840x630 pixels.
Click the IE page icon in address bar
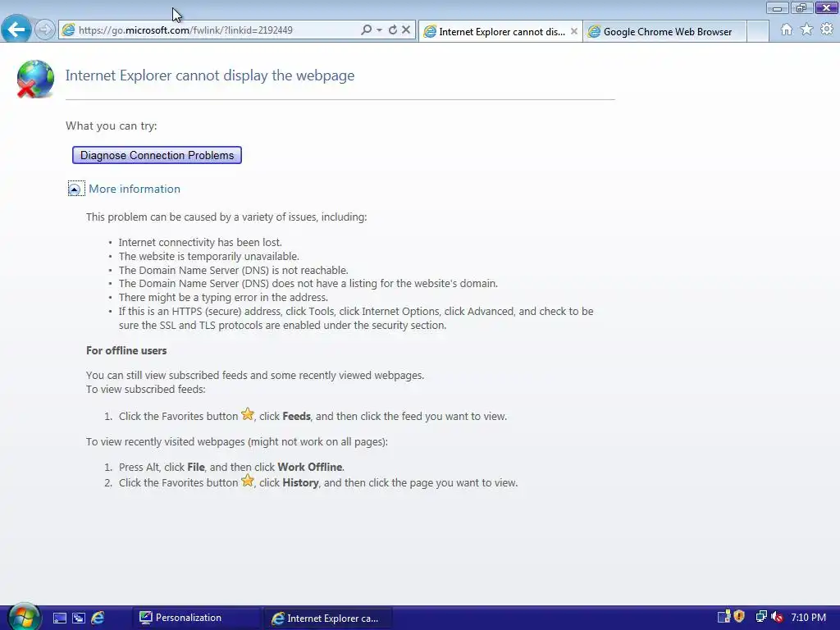click(68, 30)
